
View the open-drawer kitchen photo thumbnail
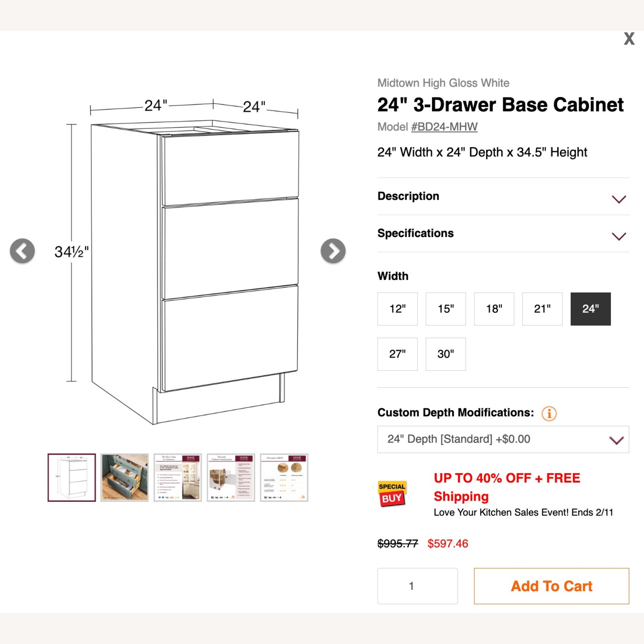(125, 477)
